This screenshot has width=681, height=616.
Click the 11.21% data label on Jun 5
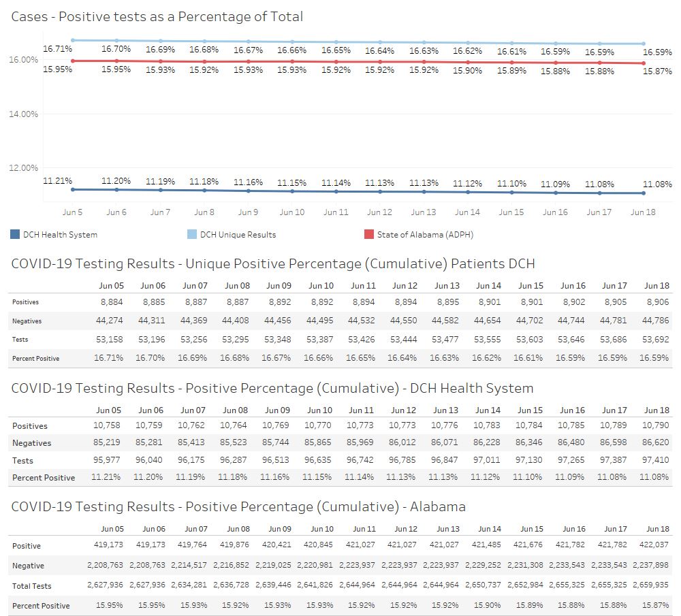57,180
